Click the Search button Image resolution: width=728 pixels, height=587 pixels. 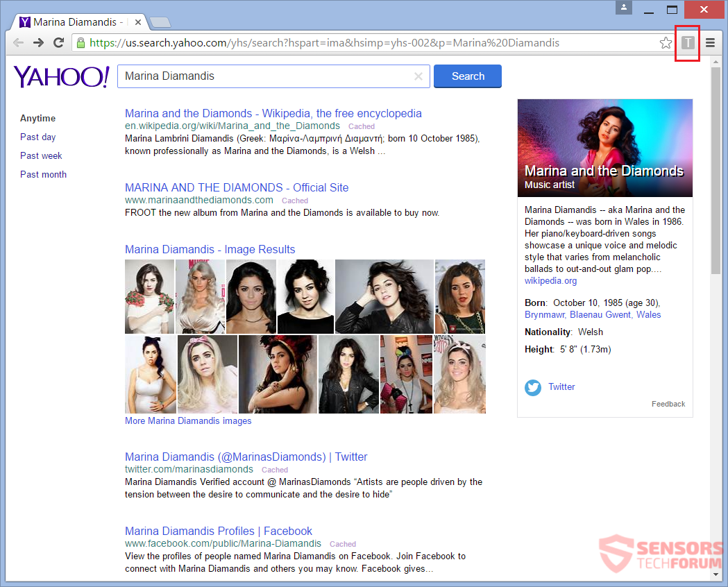[x=468, y=76]
